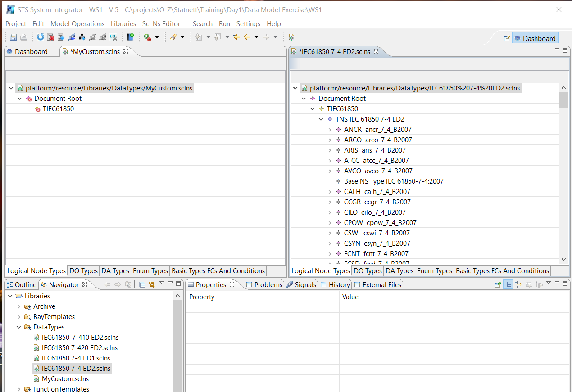Image resolution: width=572 pixels, height=392 pixels.
Task: Expand the Archive folder in Navigator
Action: point(19,306)
